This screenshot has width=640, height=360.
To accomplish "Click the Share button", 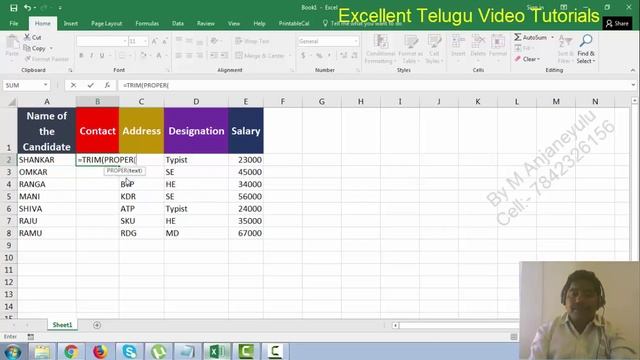I will (x=617, y=24).
